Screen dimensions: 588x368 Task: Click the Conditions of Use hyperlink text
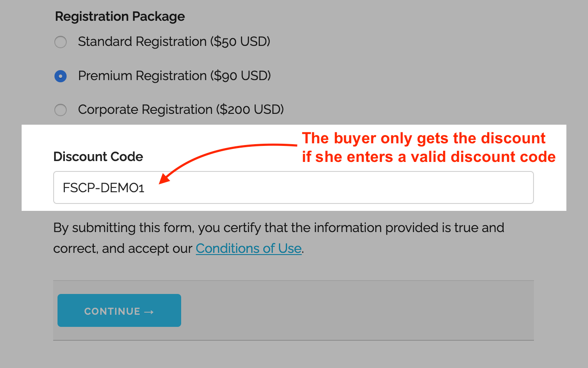coord(249,248)
